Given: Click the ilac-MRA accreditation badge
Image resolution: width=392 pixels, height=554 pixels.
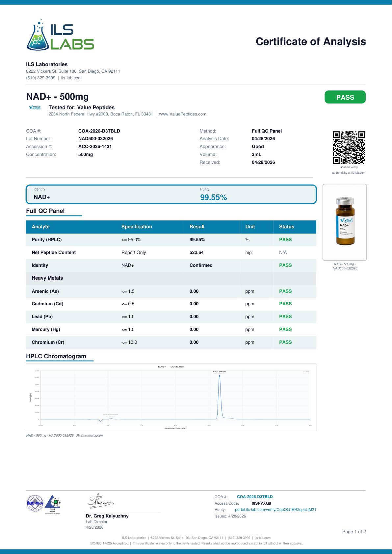Looking at the screenshot, I should coord(35,503).
